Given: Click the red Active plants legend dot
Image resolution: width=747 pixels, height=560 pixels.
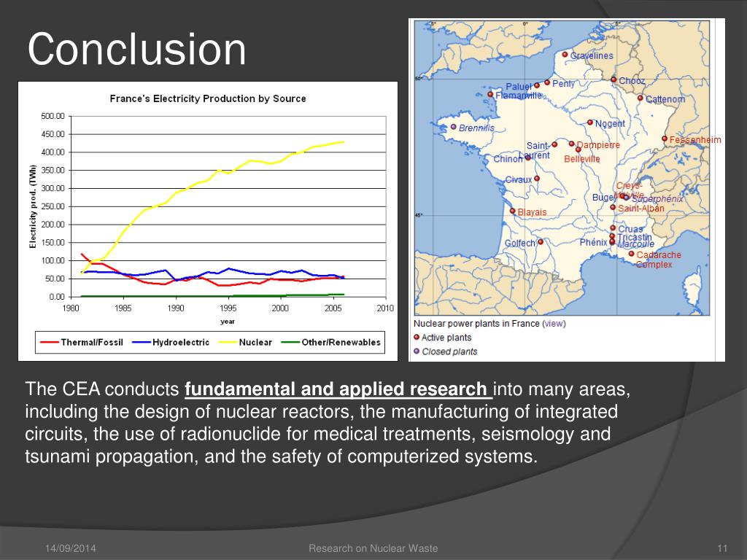Looking at the screenshot, I should tap(417, 337).
